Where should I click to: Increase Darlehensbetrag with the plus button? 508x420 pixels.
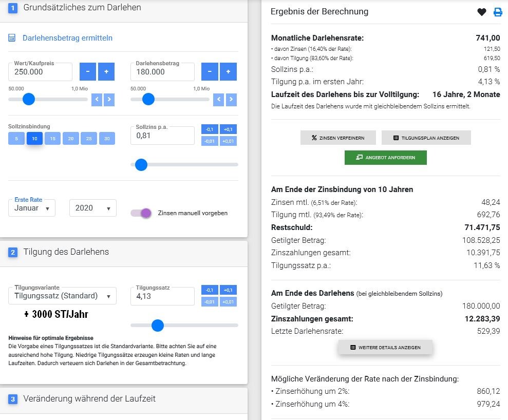click(x=228, y=72)
